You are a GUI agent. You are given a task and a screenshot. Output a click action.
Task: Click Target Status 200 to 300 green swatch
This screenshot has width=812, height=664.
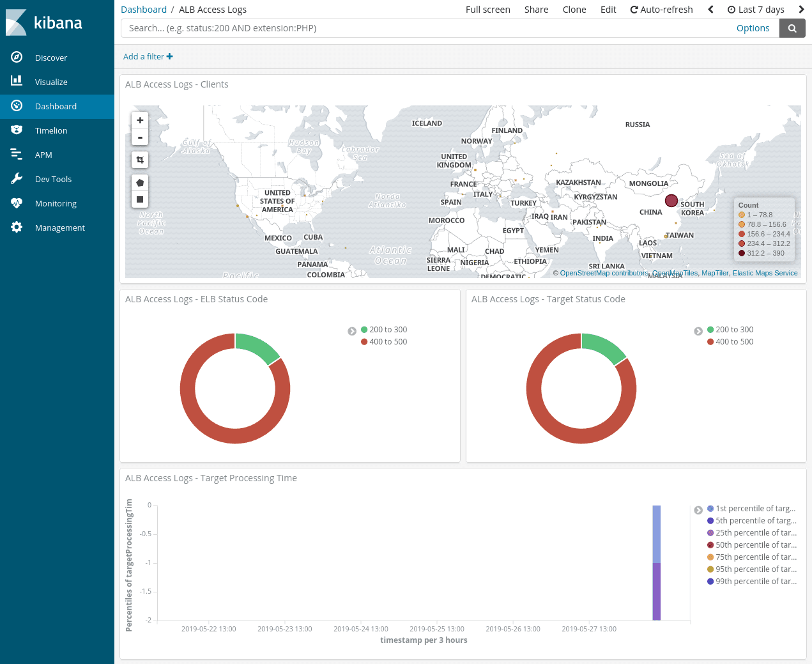pos(710,330)
